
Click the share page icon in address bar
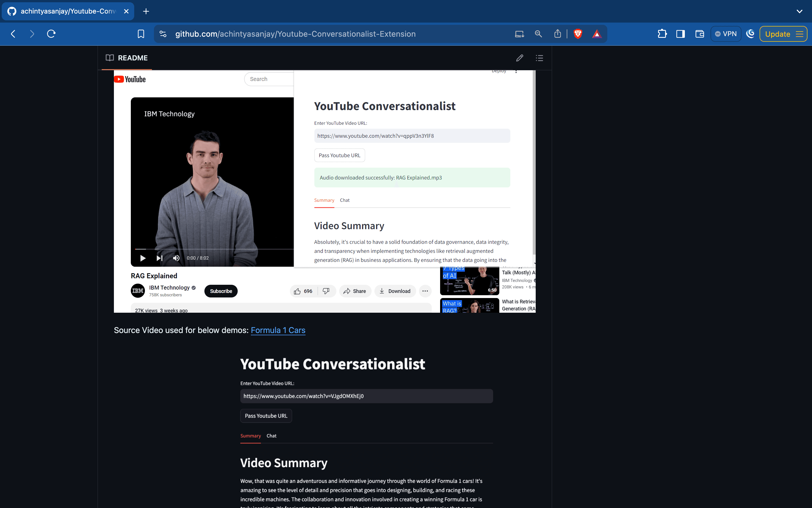pos(557,34)
